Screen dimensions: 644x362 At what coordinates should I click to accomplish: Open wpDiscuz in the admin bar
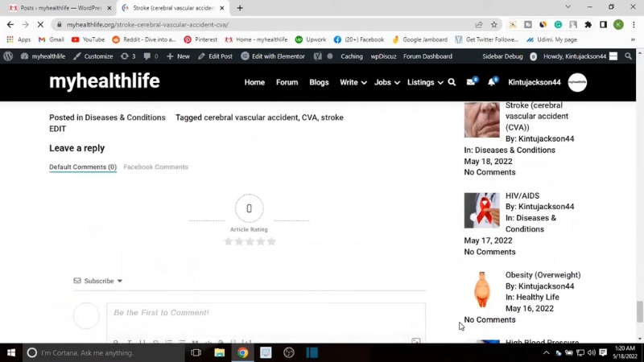[384, 56]
